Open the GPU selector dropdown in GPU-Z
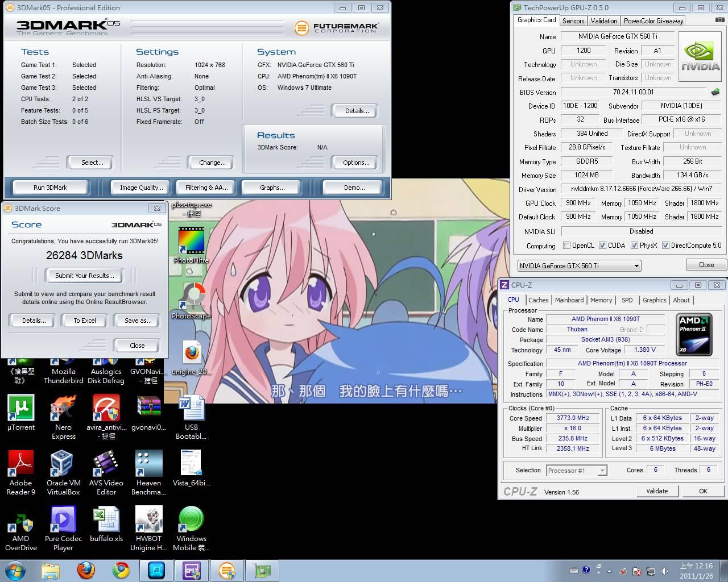Image resolution: width=728 pixels, height=582 pixels. [579, 265]
